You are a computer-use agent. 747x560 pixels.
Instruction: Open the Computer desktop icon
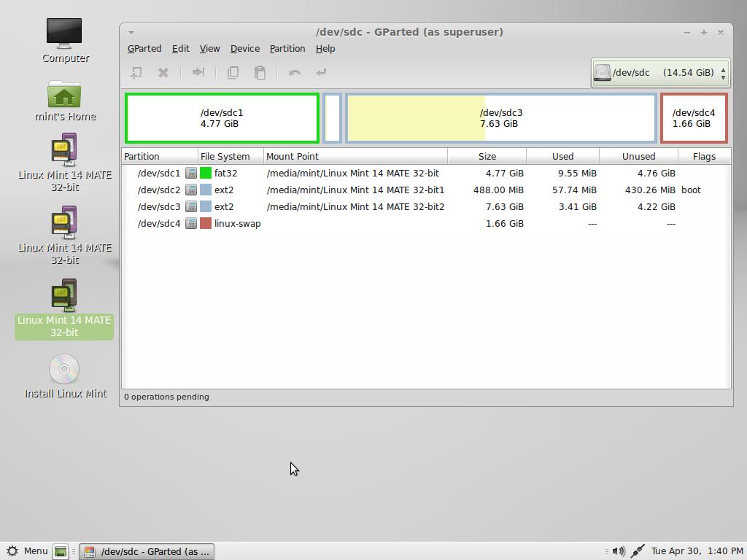click(64, 33)
